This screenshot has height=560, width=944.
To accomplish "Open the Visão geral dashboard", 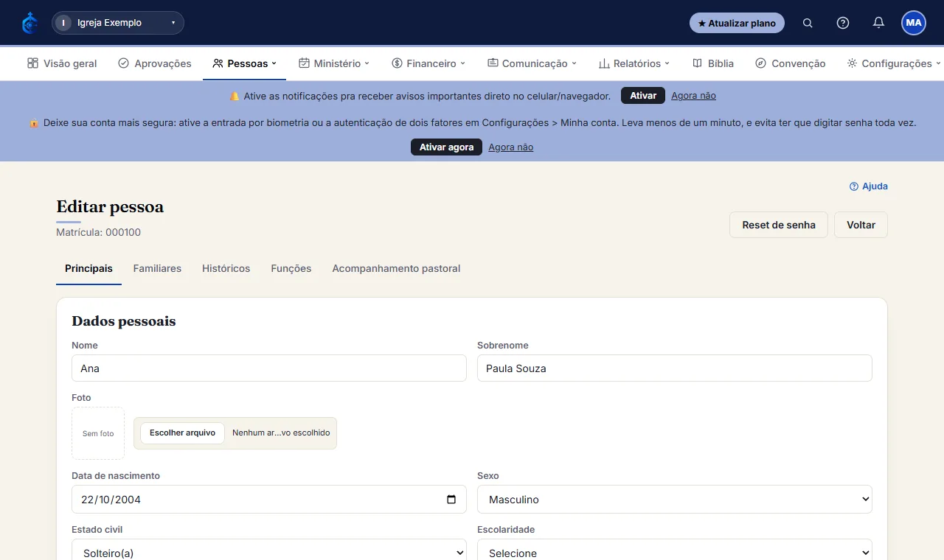I will pyautogui.click(x=62, y=63).
